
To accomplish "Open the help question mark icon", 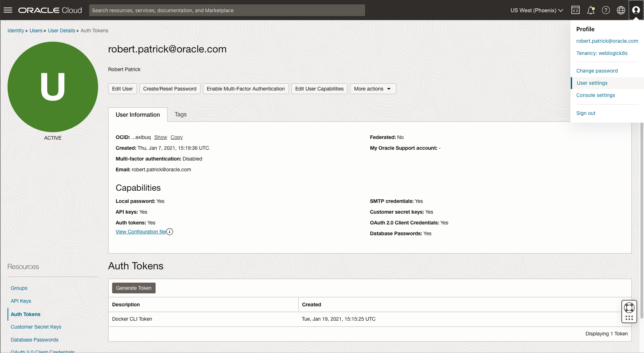I will [606, 10].
